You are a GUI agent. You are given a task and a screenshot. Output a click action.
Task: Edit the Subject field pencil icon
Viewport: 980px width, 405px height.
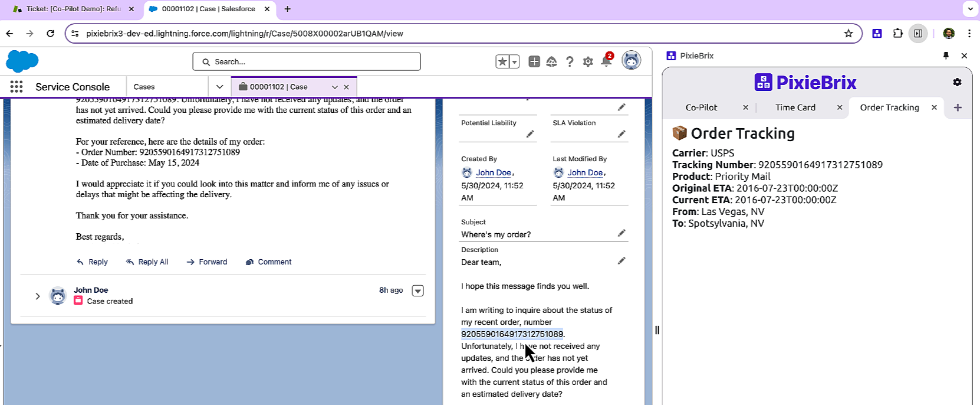(x=621, y=233)
